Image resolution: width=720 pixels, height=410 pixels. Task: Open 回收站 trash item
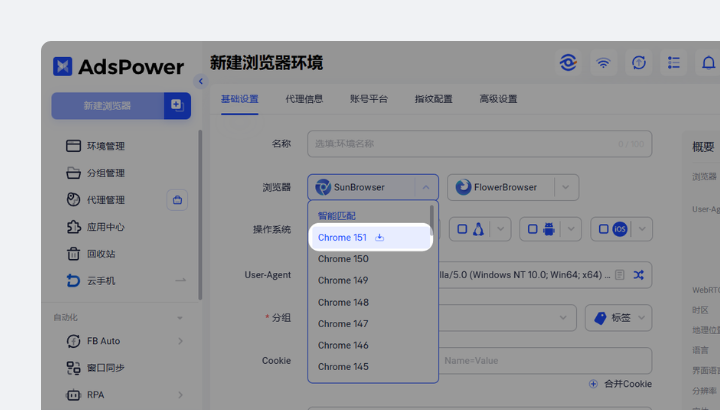(x=91, y=253)
